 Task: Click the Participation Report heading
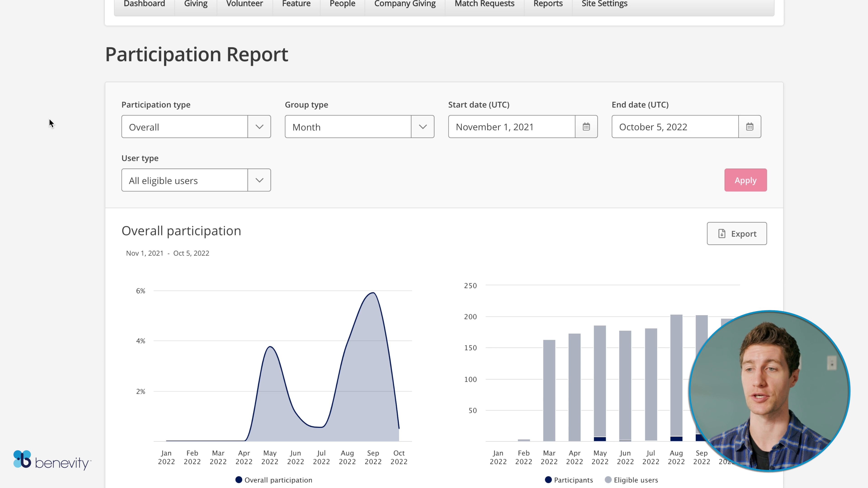point(197,54)
